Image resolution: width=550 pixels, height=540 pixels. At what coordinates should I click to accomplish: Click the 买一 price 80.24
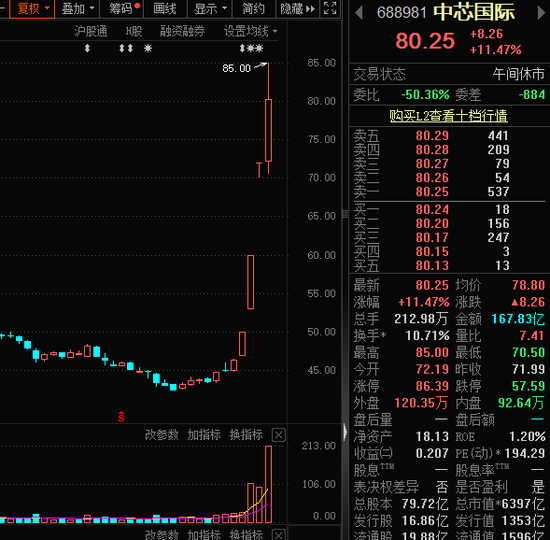tap(432, 209)
